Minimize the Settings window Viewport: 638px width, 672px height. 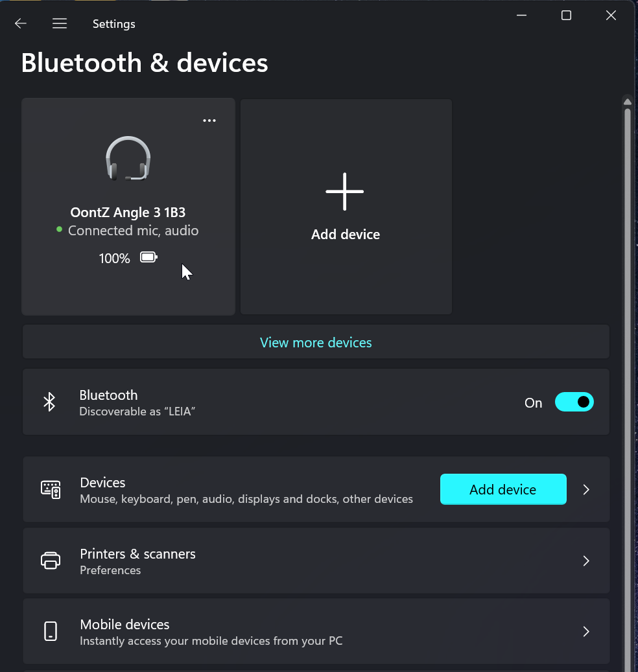click(x=521, y=16)
